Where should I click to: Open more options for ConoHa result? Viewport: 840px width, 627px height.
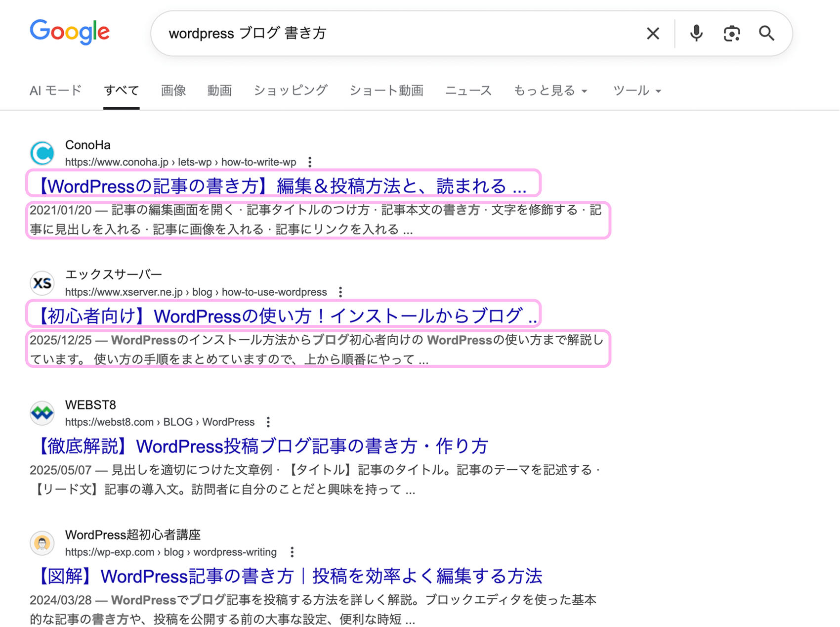tap(310, 162)
